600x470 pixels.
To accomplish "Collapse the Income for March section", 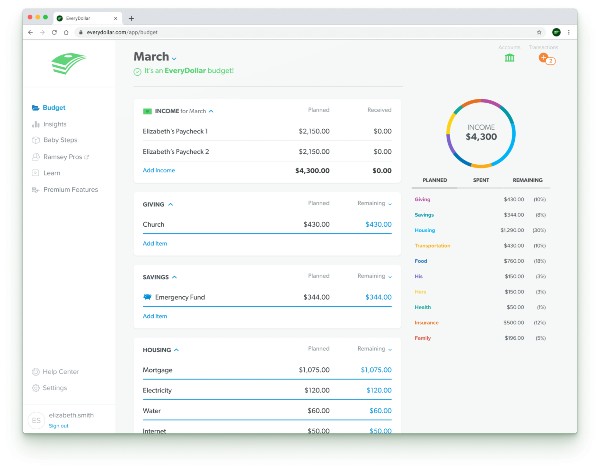I will [211, 111].
